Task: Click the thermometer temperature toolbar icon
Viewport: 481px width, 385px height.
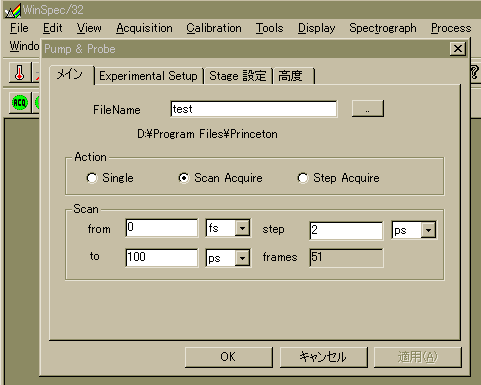Action: coord(20,72)
